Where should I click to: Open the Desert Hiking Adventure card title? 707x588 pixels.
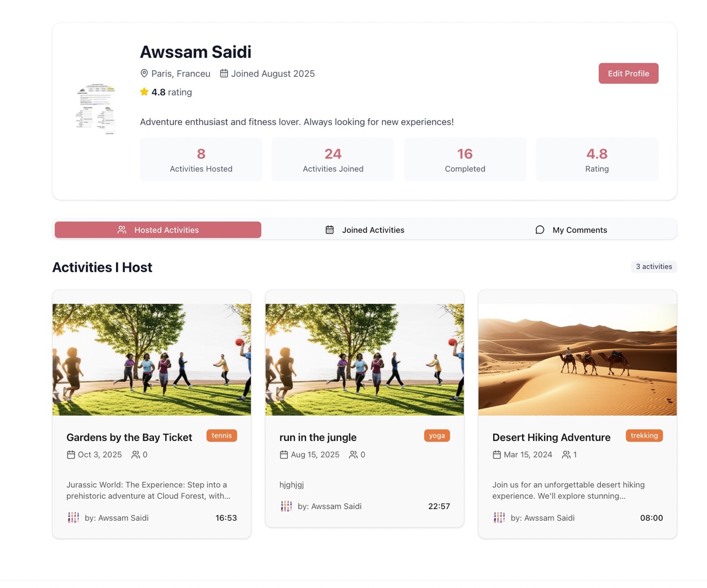[551, 437]
